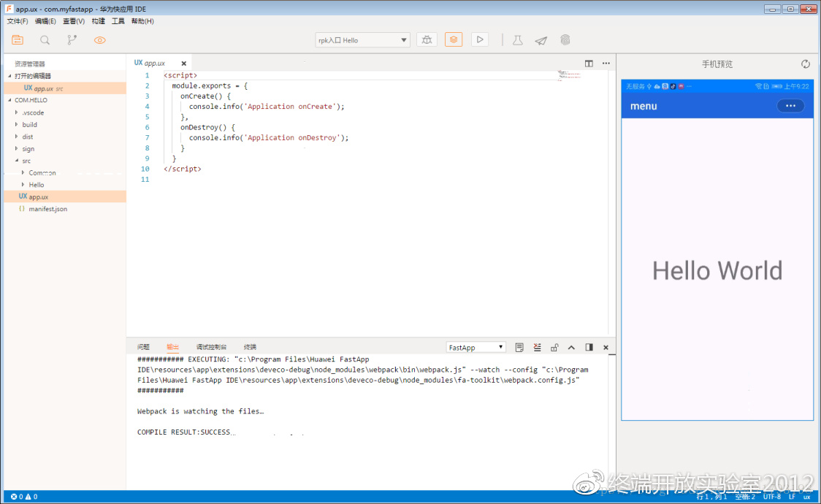Screen dimensions: 821x504
Task: Open manifest.json in the file tree
Action: (47, 209)
